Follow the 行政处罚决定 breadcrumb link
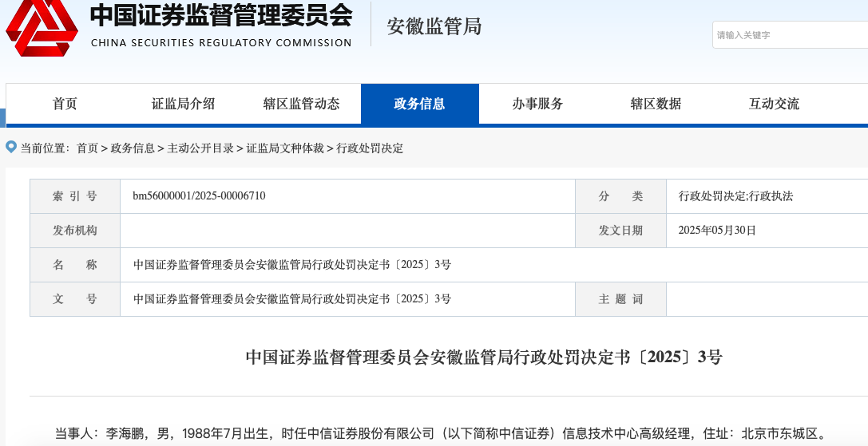 tap(370, 148)
